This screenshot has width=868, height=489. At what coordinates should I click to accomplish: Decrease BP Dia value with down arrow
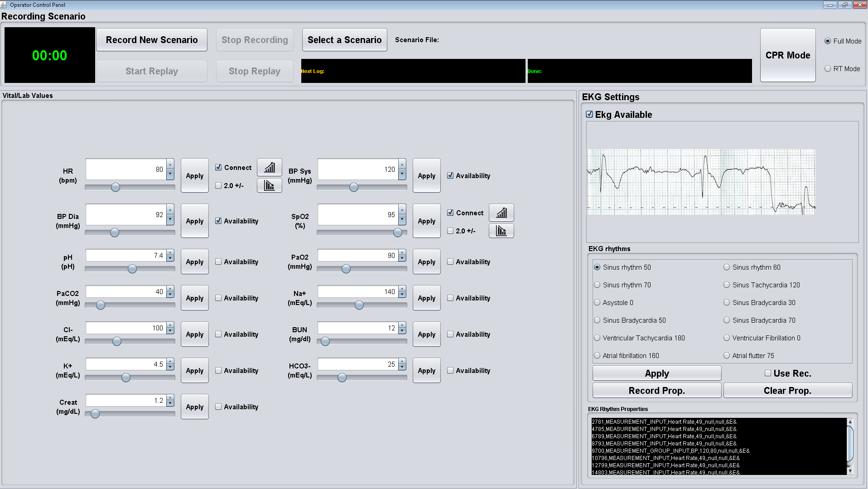[170, 219]
